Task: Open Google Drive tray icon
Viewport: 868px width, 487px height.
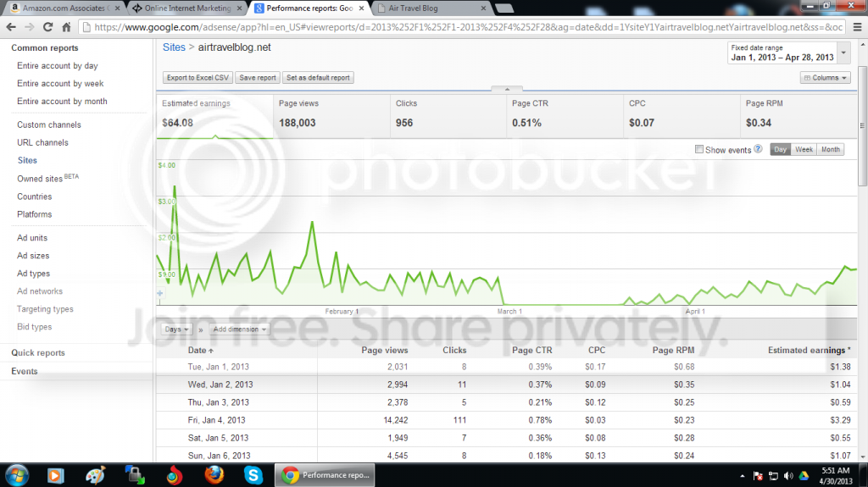Action: [804, 476]
